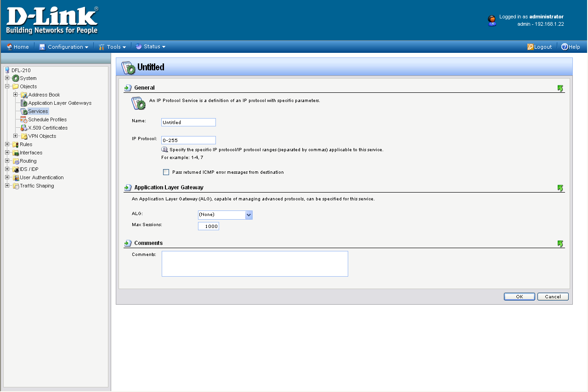Screen dimensions: 588x392
Task: Select the System gear icon in tree
Action: (16, 78)
